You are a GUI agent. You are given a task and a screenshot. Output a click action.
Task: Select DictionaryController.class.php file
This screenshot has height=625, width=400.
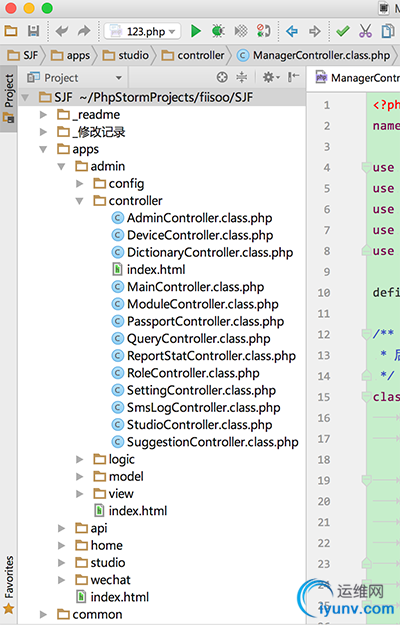tap(202, 252)
